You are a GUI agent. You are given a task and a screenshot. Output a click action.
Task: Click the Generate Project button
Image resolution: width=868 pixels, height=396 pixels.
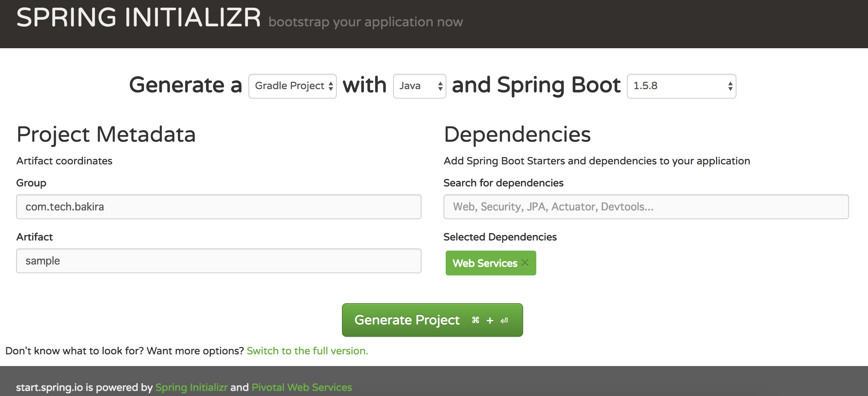tap(432, 320)
